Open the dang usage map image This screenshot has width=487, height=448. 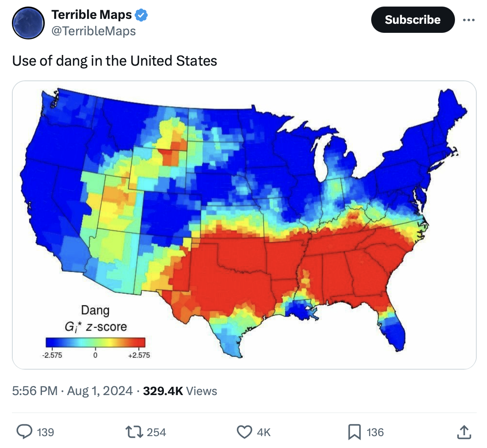click(244, 225)
